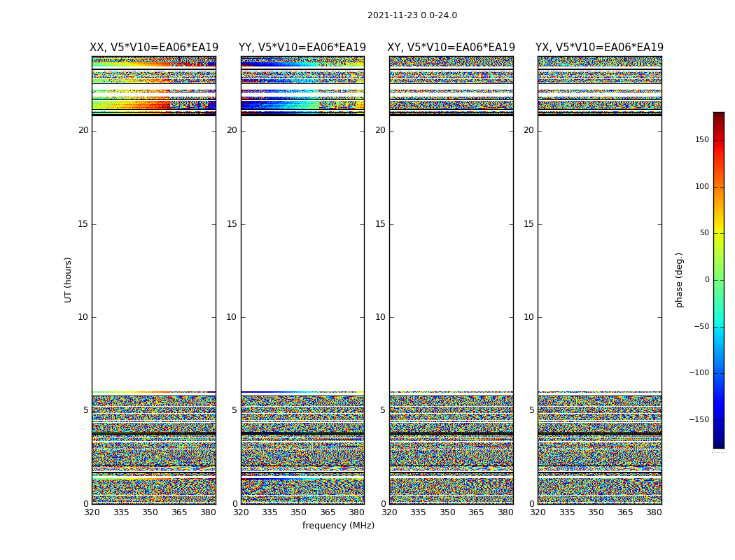Click the UT (hours) axis label

click(68, 280)
